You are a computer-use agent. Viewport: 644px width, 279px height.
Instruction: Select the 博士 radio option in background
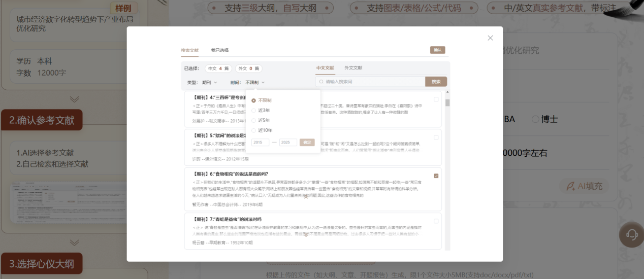[544, 119]
